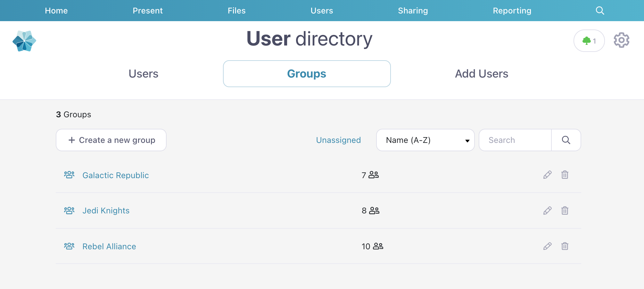
Task: Delete the Galactic Republic group
Action: pyautogui.click(x=565, y=175)
